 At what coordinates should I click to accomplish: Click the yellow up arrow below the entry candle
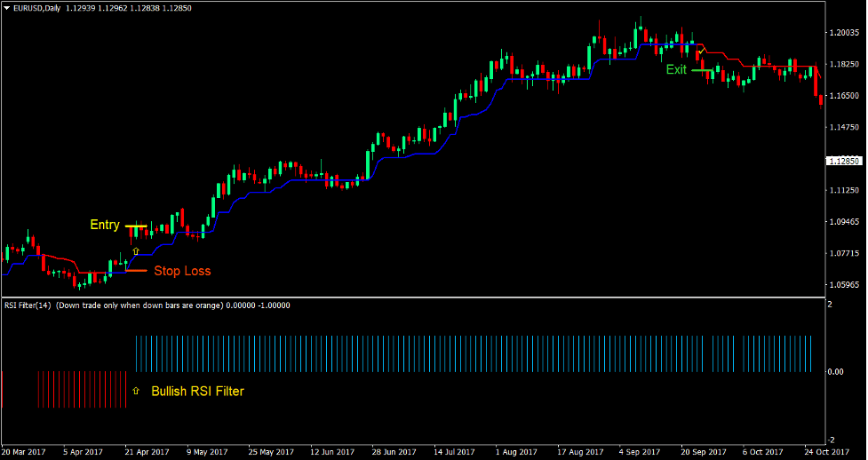(136, 251)
